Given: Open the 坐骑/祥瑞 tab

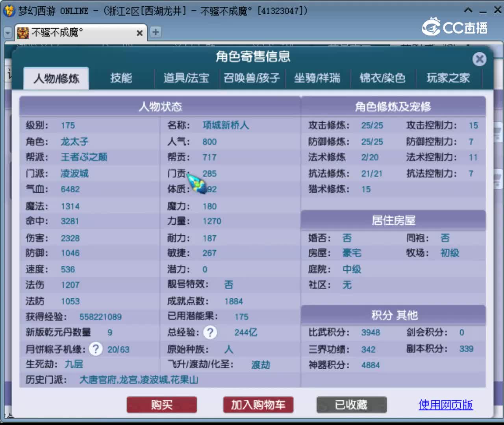Looking at the screenshot, I should pos(317,78).
